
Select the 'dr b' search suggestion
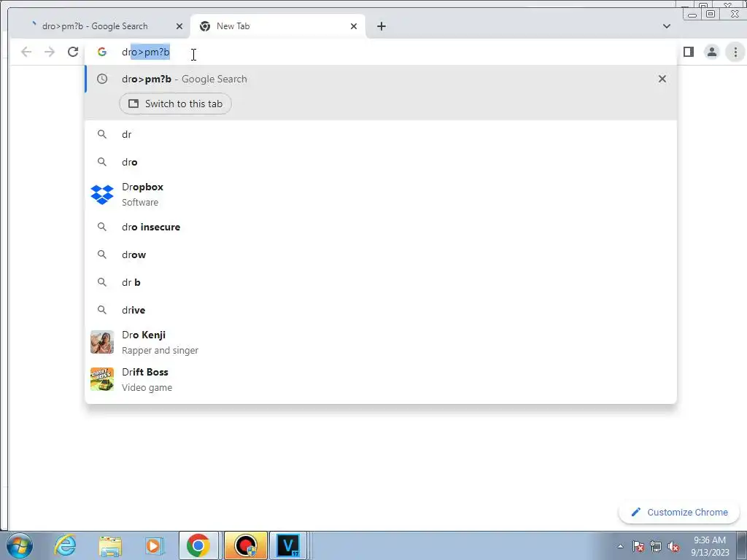pos(381,282)
